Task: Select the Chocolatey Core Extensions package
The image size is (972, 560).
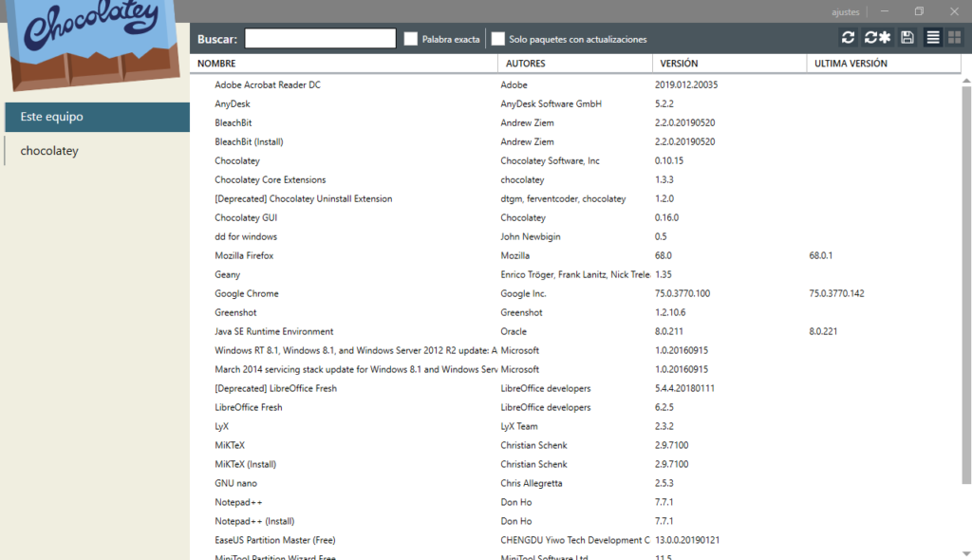Action: click(575, 179)
